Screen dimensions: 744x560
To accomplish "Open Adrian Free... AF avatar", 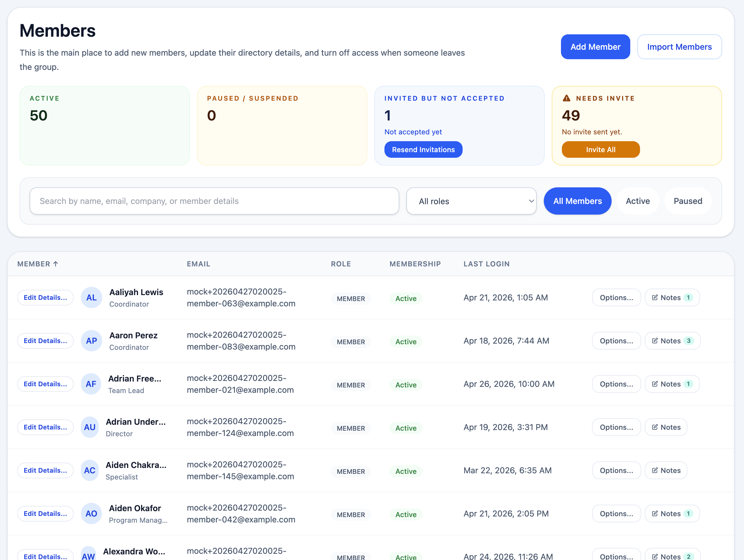I will [x=91, y=384].
